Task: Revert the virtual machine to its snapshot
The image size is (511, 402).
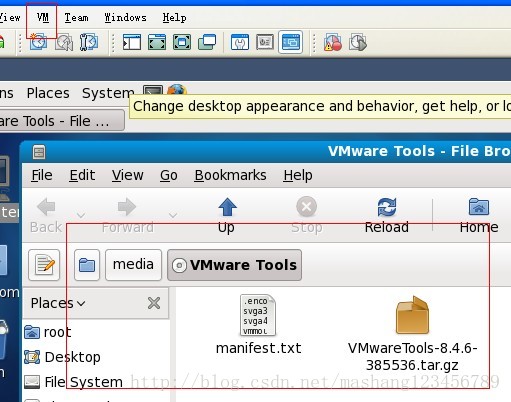Action: click(64, 42)
